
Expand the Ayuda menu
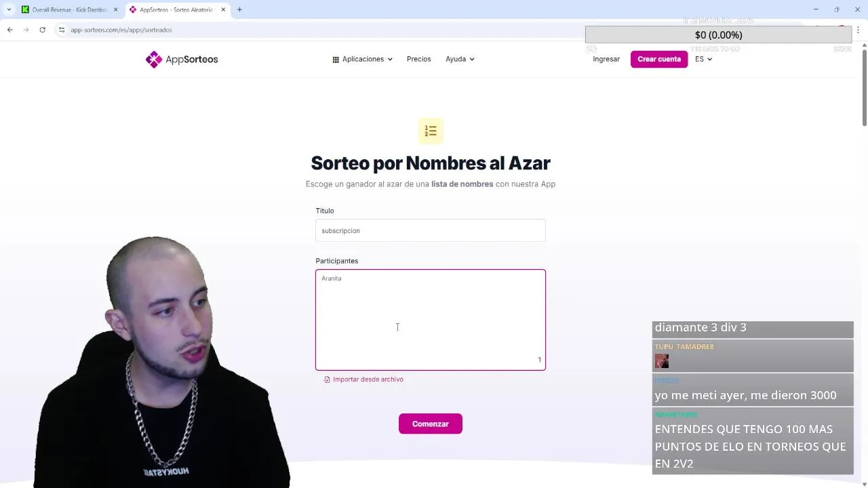coord(460,59)
